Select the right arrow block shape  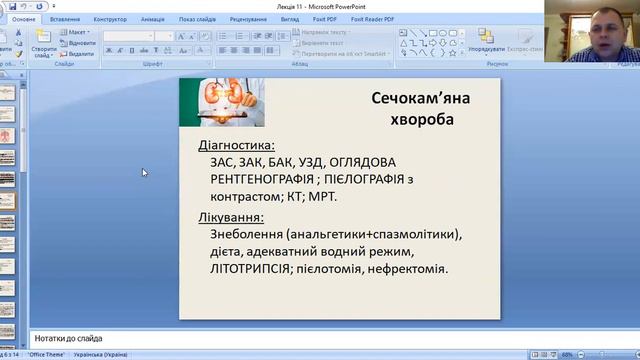point(433,43)
